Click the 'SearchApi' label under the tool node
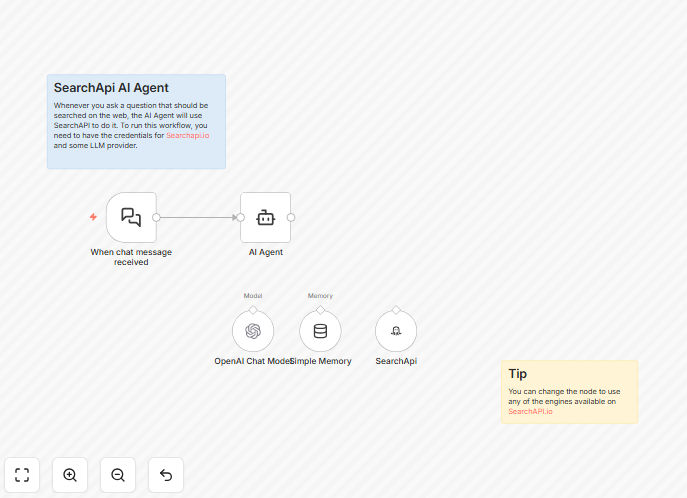This screenshot has width=687, height=498. pyautogui.click(x=396, y=361)
